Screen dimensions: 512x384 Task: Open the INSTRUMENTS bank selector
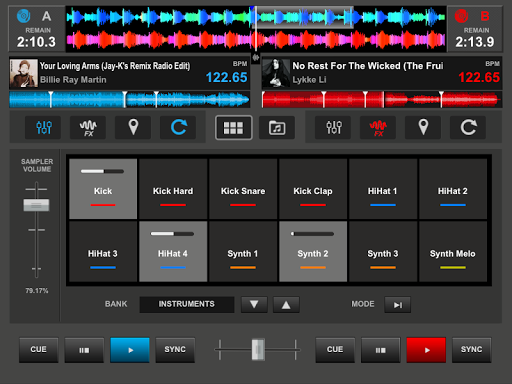187,304
